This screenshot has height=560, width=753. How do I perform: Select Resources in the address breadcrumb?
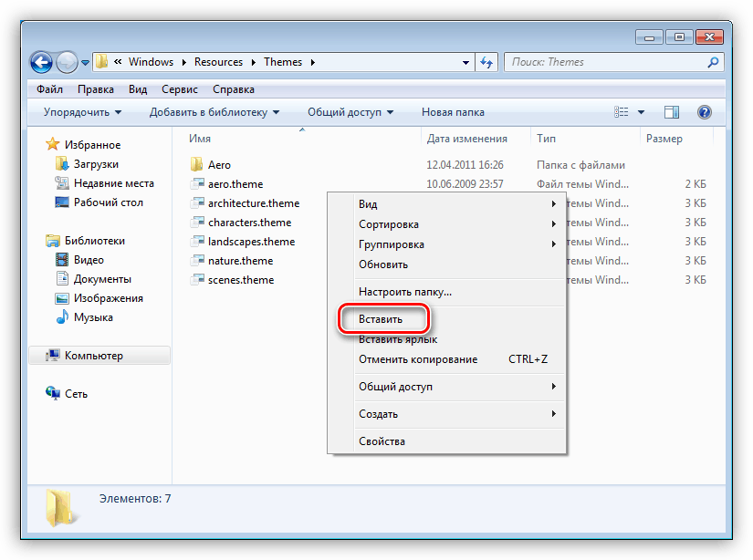[218, 62]
